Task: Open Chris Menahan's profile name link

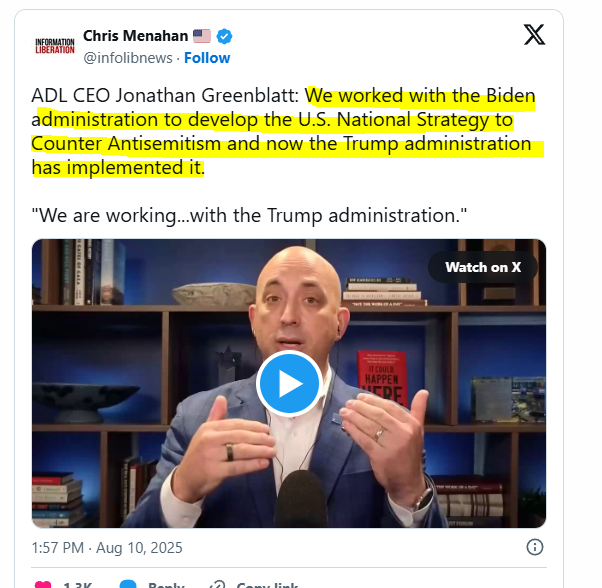Action: coord(136,36)
